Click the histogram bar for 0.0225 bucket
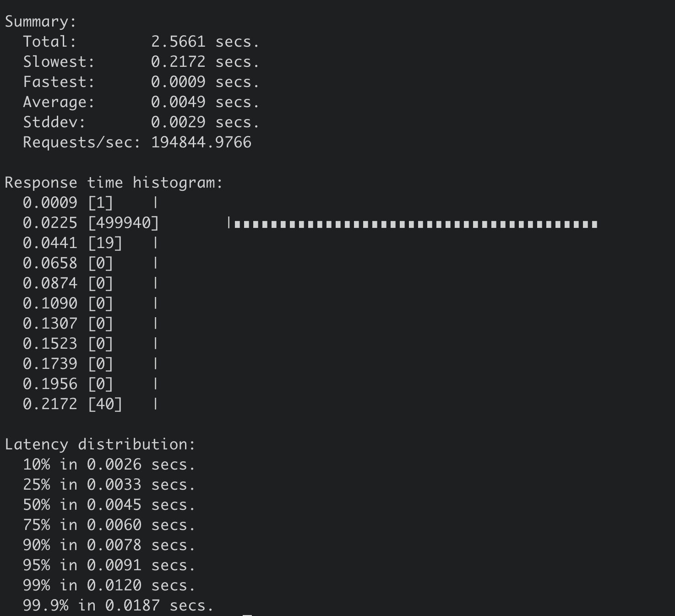 (413, 224)
